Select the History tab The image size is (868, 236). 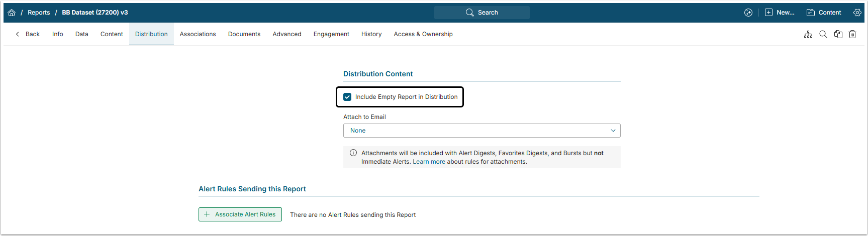371,34
